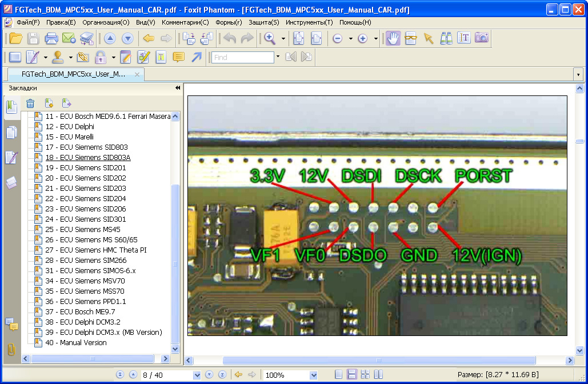Open the page number 8 / 40 dropdown
588x384 pixels.
[x=197, y=375]
